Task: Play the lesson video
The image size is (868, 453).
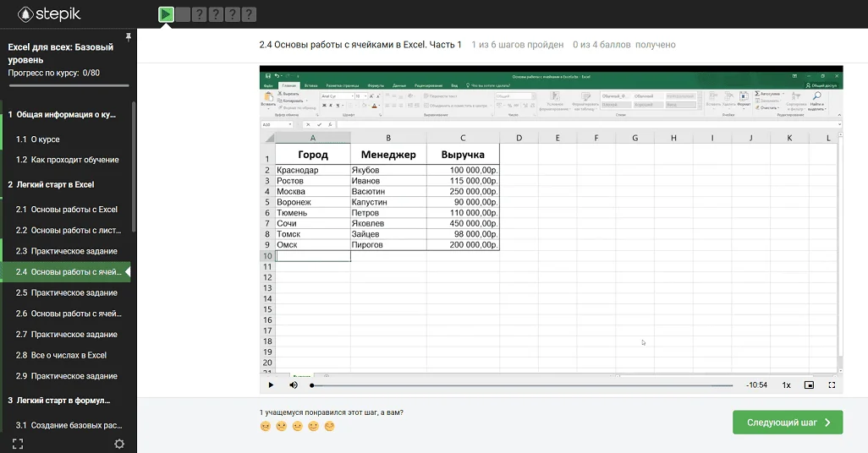Action: coord(271,385)
